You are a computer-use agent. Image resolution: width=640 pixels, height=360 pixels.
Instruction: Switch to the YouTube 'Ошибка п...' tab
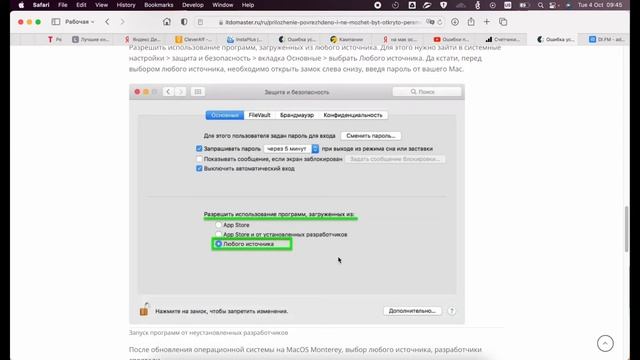coord(451,39)
